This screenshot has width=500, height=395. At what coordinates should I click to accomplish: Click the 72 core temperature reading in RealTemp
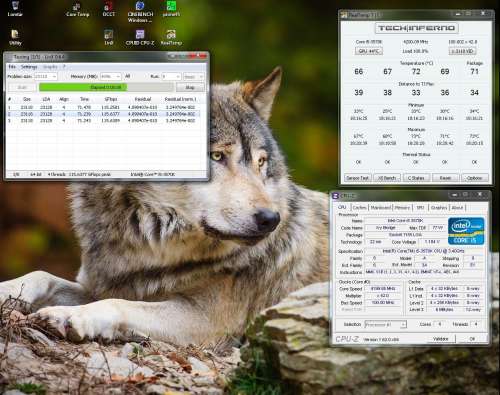pos(416,71)
